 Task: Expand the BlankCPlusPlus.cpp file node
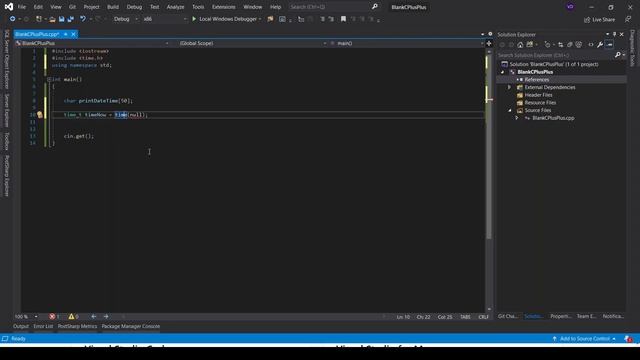[x=517, y=118]
